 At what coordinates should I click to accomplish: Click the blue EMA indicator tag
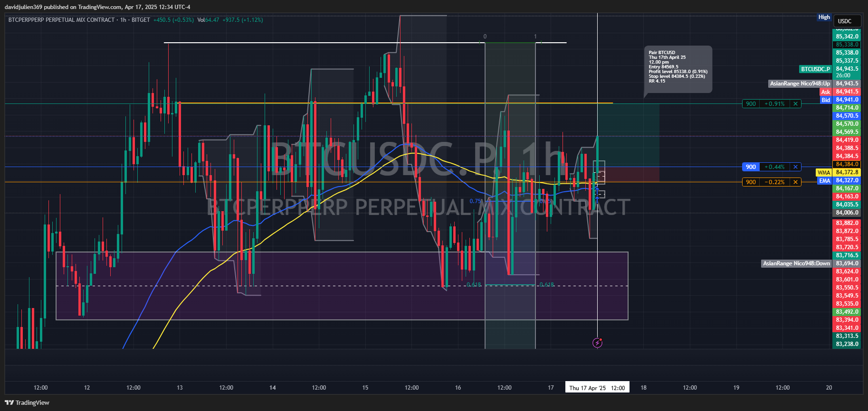click(825, 181)
